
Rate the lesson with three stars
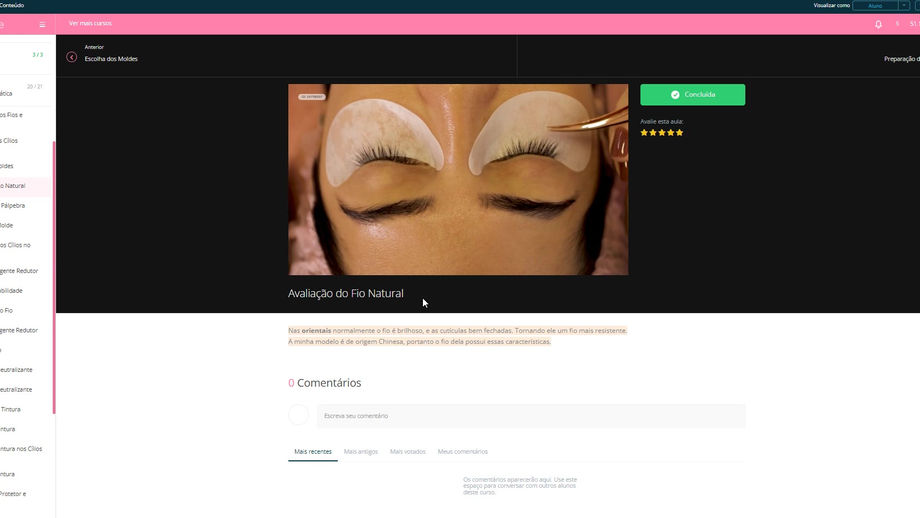662,133
